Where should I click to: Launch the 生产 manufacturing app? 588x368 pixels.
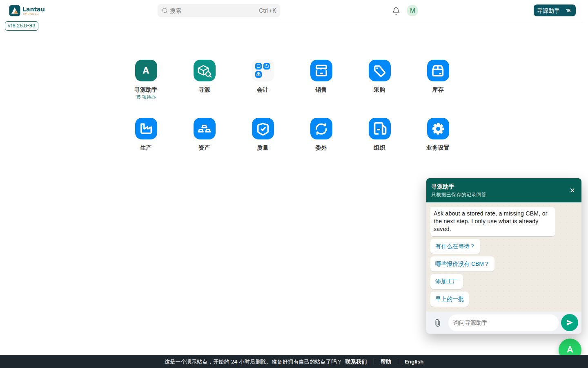click(x=146, y=129)
